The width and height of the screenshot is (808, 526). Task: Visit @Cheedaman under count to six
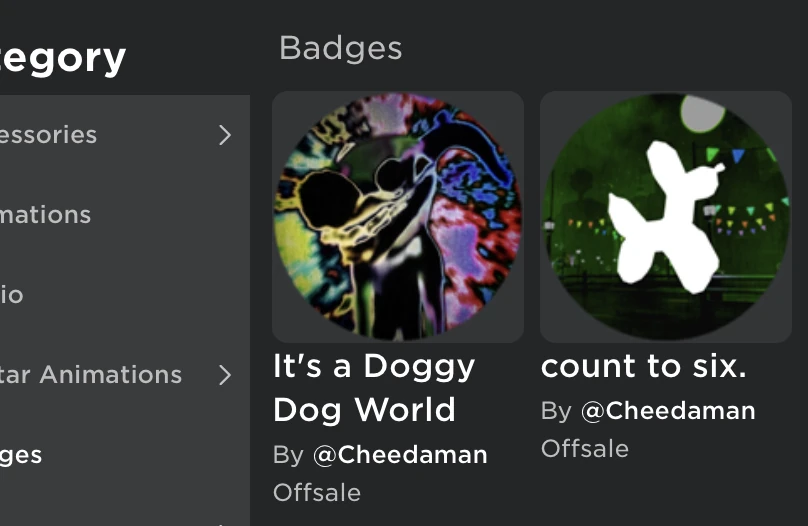[668, 411]
